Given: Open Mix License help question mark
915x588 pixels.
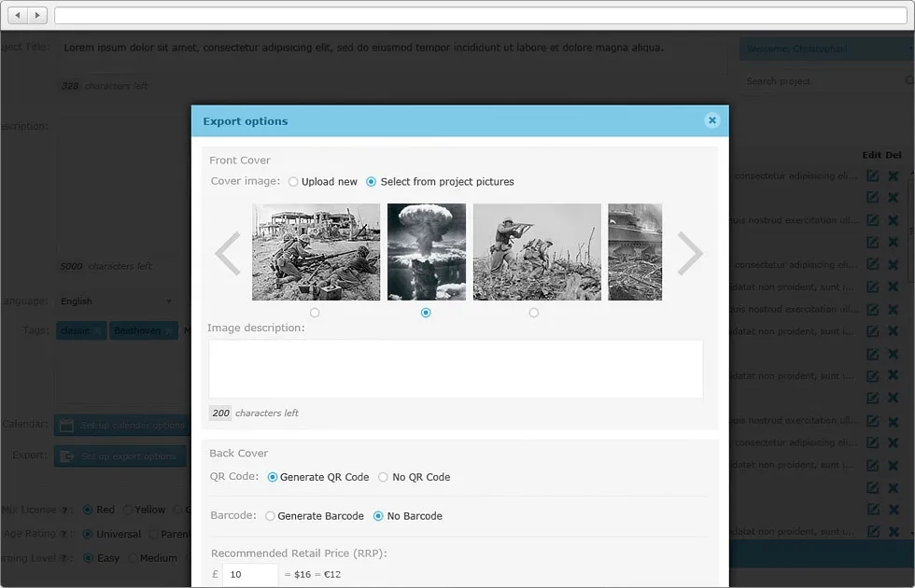Looking at the screenshot, I should coord(64,510).
